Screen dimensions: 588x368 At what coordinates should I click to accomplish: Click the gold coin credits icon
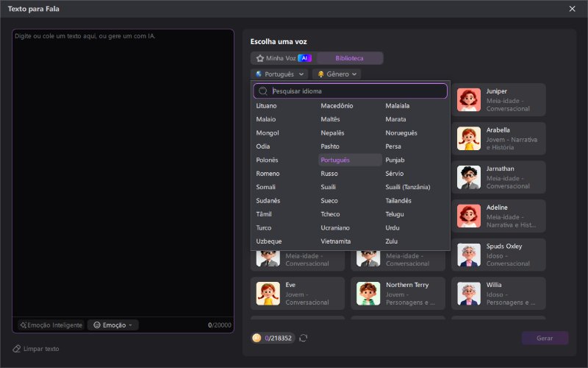(257, 338)
